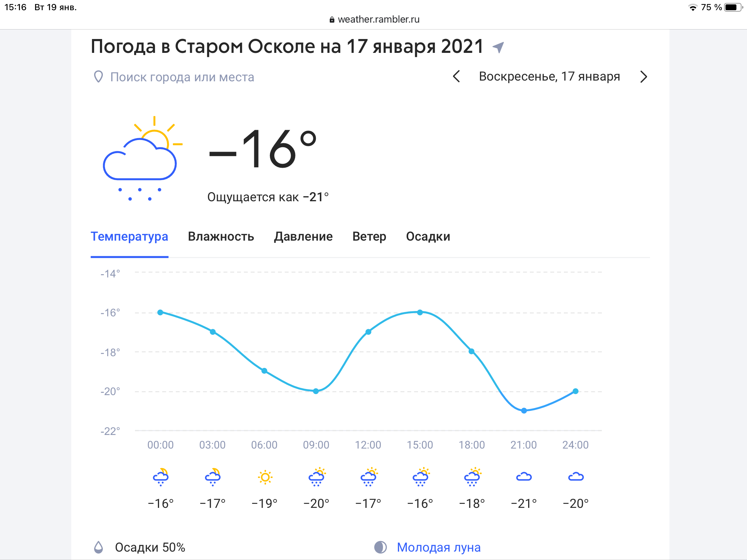Click the map pin icon in search
Viewport: 747px width, 560px height.
(98, 77)
